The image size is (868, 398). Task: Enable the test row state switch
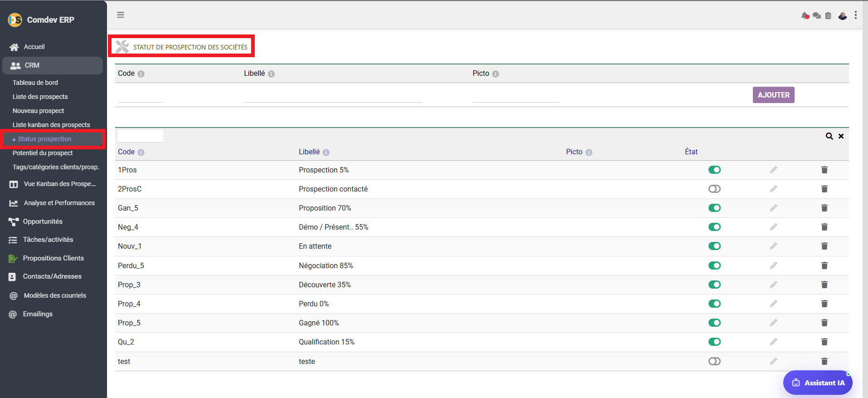click(715, 361)
